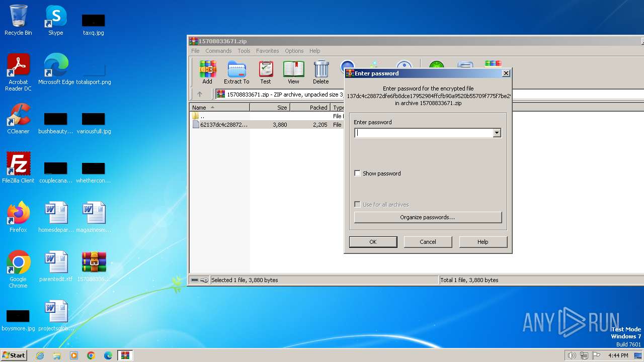Image resolution: width=644 pixels, height=362 pixels.
Task: Select the variousfull.jpg desktop file
Action: 94,123
